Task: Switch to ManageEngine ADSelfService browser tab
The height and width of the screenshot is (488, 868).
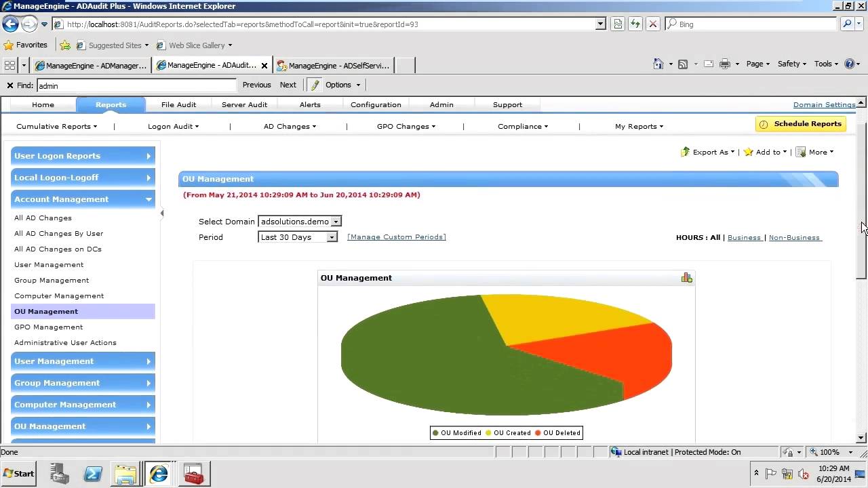Action: coord(333,66)
